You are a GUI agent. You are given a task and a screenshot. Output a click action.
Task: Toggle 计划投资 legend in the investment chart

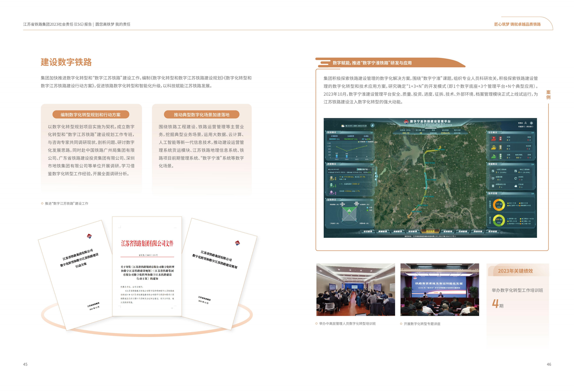(362, 142)
